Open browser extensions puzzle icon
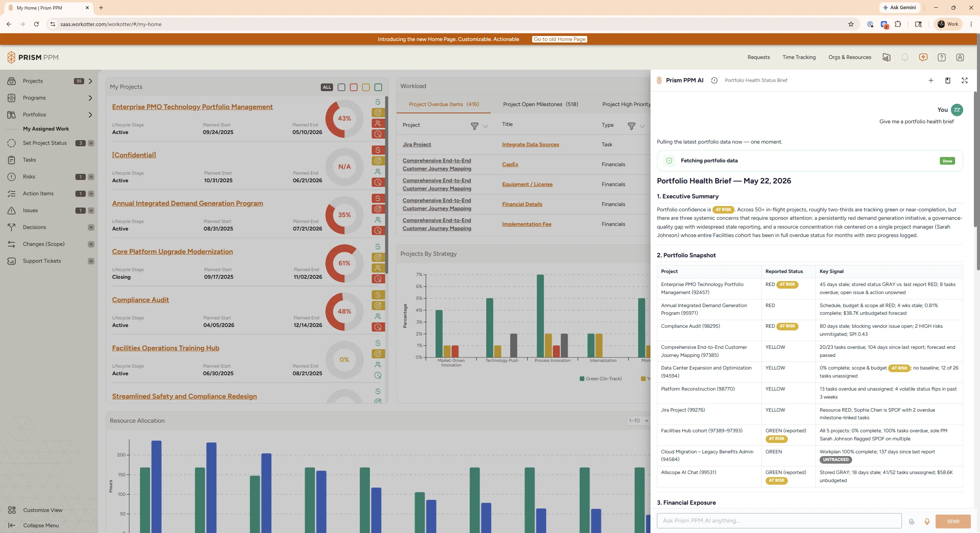980x533 pixels. point(898,24)
